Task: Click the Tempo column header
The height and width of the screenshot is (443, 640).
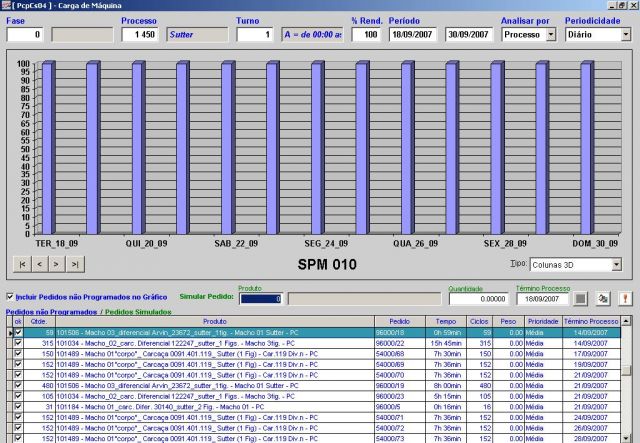Action: click(446, 321)
